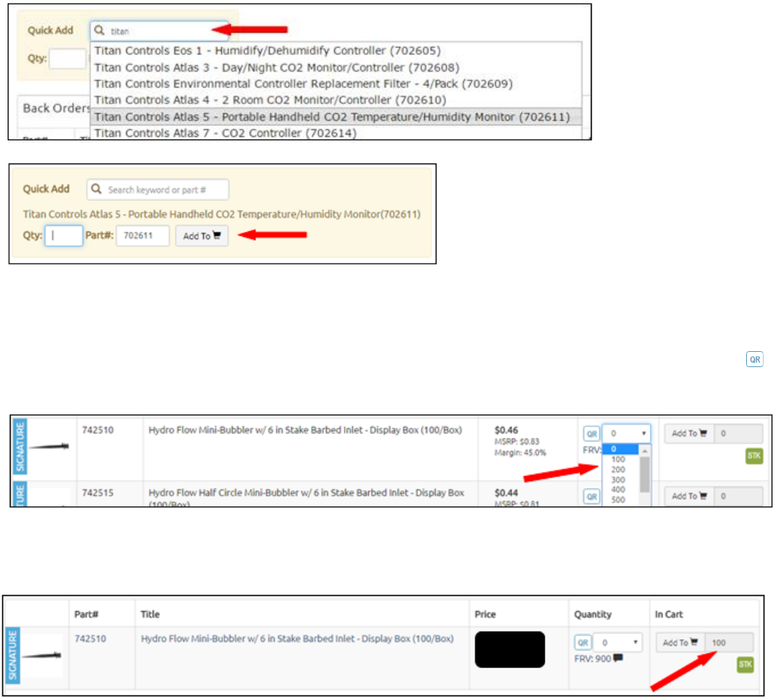The height and width of the screenshot is (700, 775).
Task: Click the in-cart field in the $0.46 row
Action: pos(738,433)
